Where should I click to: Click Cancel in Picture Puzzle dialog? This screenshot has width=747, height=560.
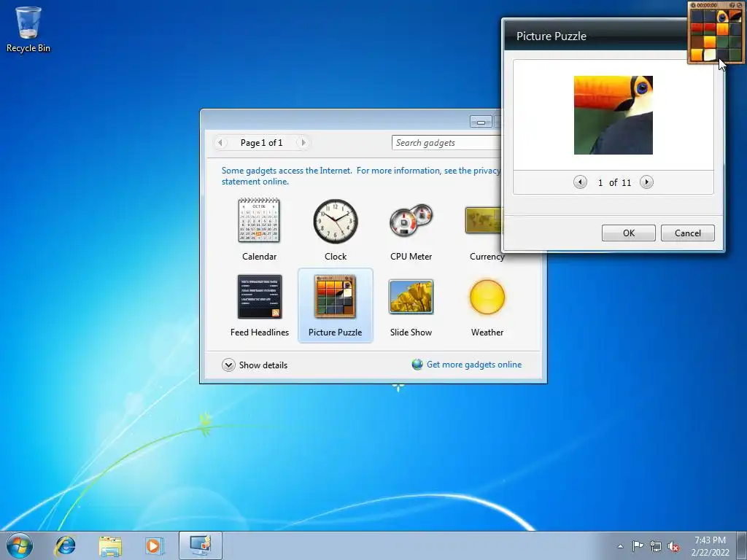[x=687, y=233]
